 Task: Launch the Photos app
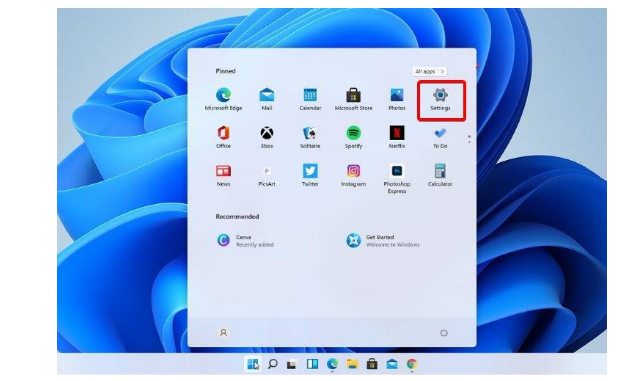tap(397, 99)
